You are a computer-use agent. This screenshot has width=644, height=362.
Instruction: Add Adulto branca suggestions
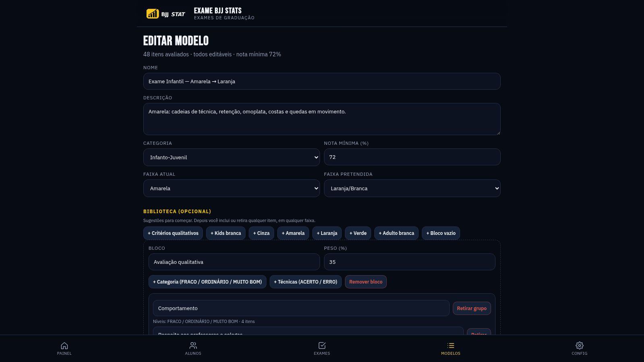(396, 233)
